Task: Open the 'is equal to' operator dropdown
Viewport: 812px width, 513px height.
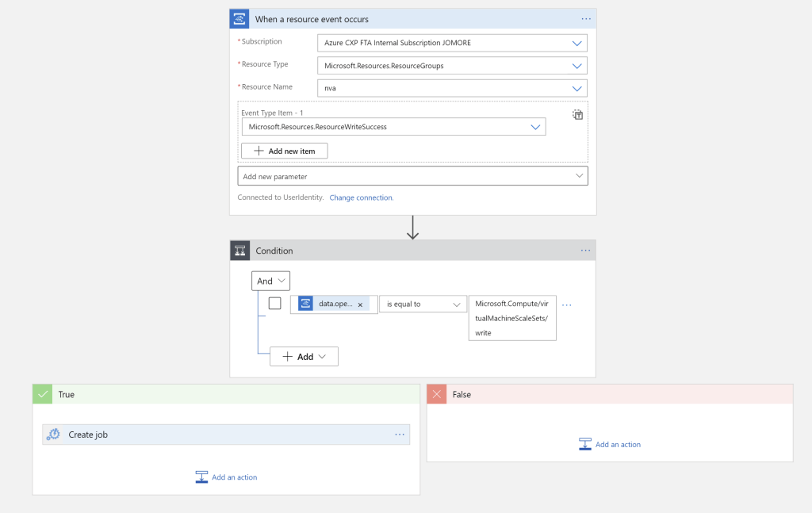Action: [x=423, y=304]
